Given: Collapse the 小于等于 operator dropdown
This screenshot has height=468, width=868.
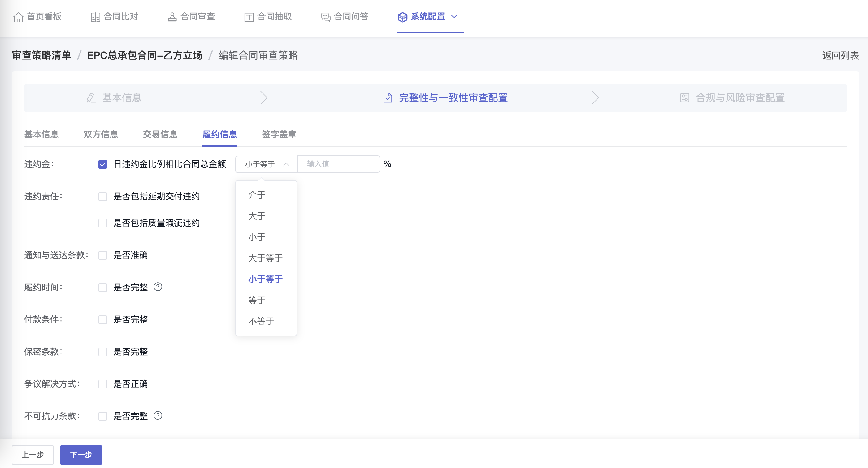Looking at the screenshot, I should pos(266,164).
